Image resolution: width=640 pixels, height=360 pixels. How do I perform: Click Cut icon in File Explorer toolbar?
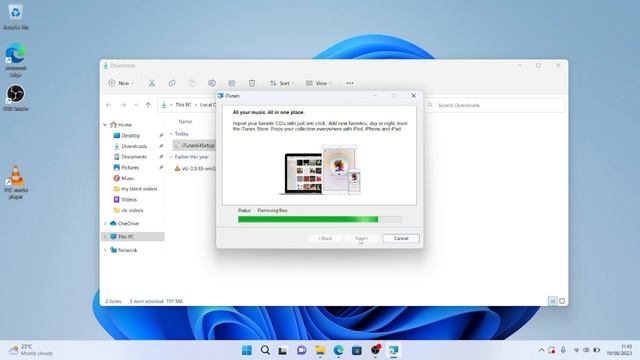pyautogui.click(x=152, y=83)
